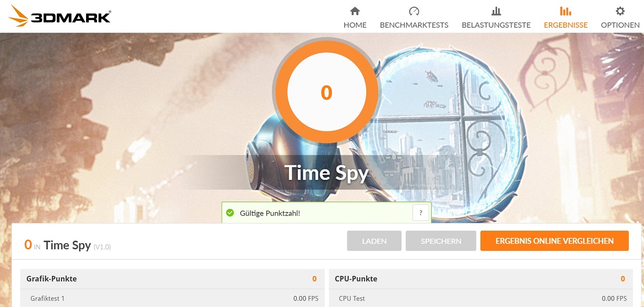The image size is (644, 307).
Task: Switch to the BENCHMARKTESTS tab label
Action: [x=414, y=25]
